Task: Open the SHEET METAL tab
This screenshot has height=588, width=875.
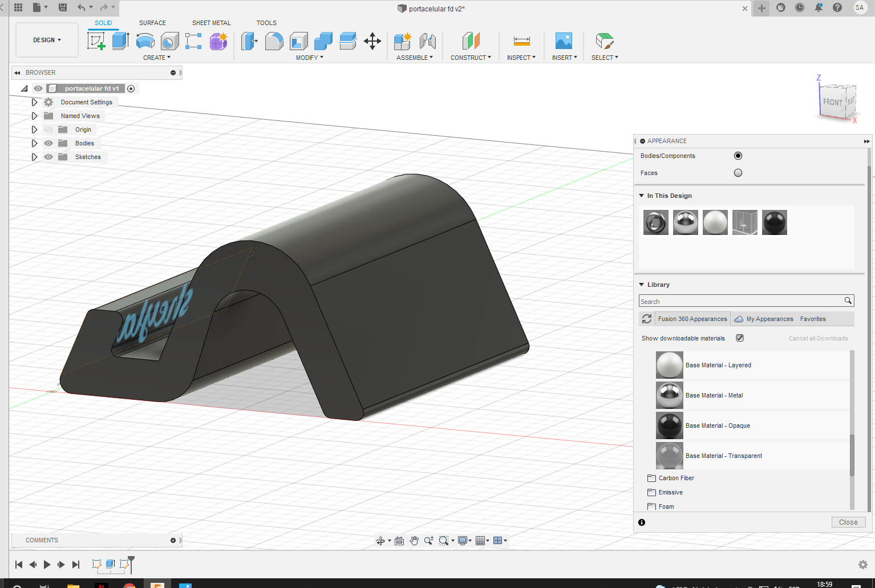Action: 211,23
